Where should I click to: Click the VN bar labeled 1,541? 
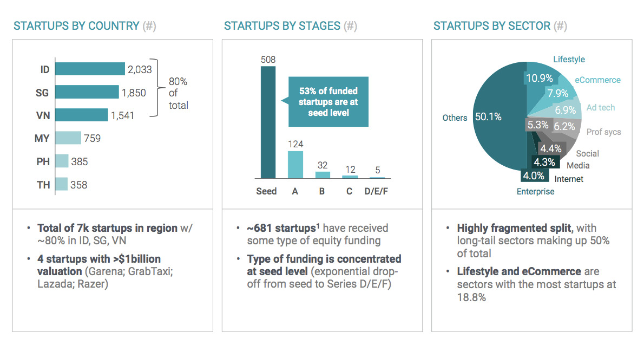(x=81, y=115)
